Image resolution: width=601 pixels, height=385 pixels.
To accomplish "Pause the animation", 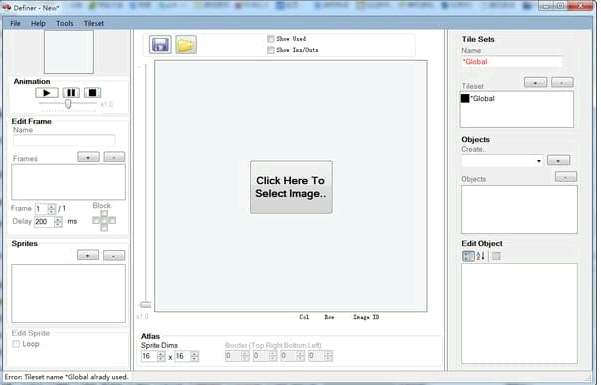I will point(71,93).
